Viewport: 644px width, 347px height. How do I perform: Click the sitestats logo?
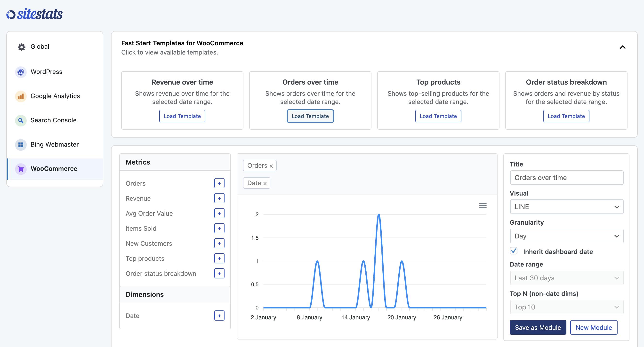pyautogui.click(x=34, y=14)
